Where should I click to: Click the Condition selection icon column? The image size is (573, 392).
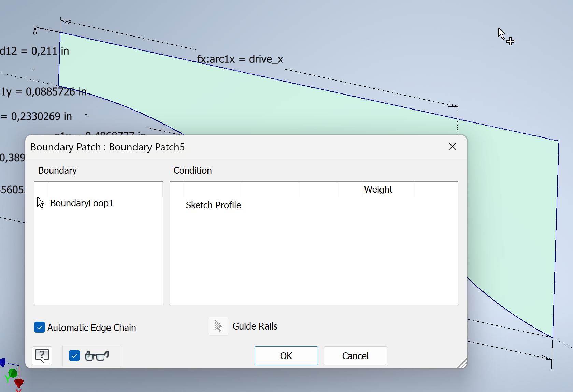[177, 189]
